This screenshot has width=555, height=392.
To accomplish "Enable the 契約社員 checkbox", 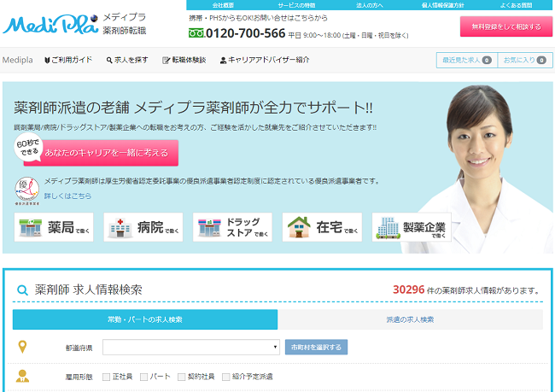I will click(x=181, y=377).
